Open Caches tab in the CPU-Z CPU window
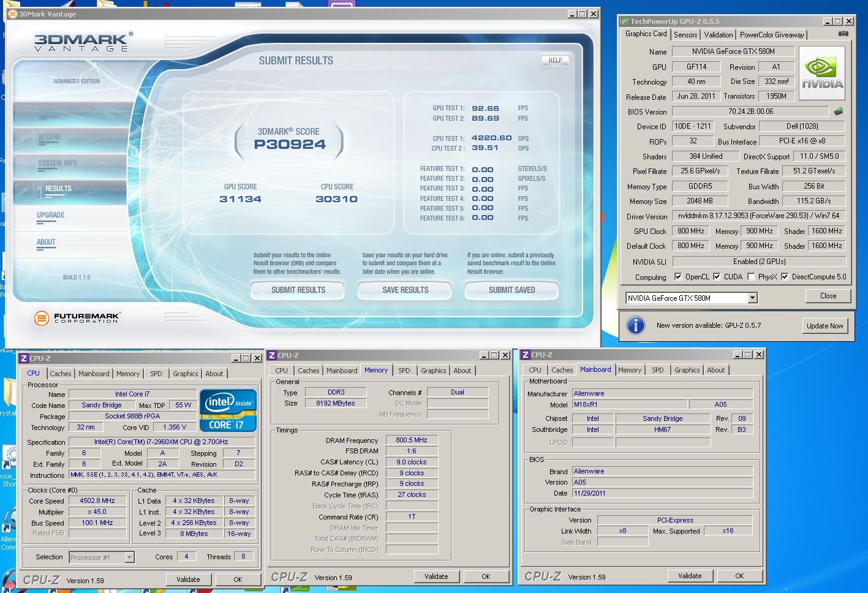868x593 pixels. click(61, 374)
